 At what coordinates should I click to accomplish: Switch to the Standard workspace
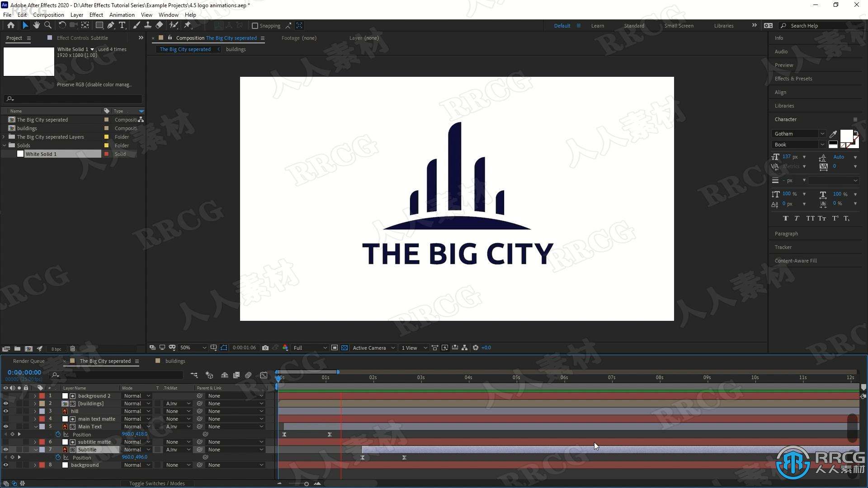634,26
